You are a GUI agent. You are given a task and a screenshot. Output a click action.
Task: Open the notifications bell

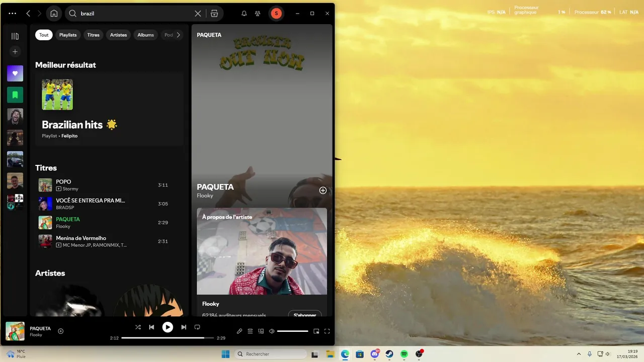244,14
